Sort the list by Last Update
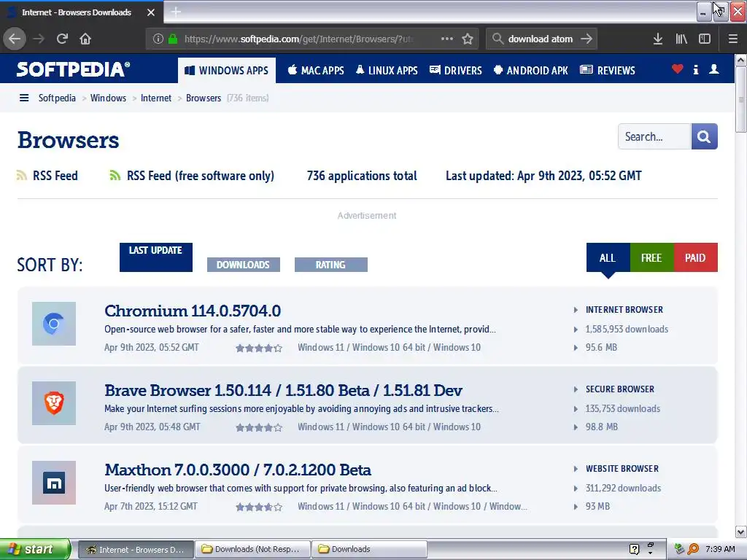Viewport: 747px width, 560px height. click(156, 257)
